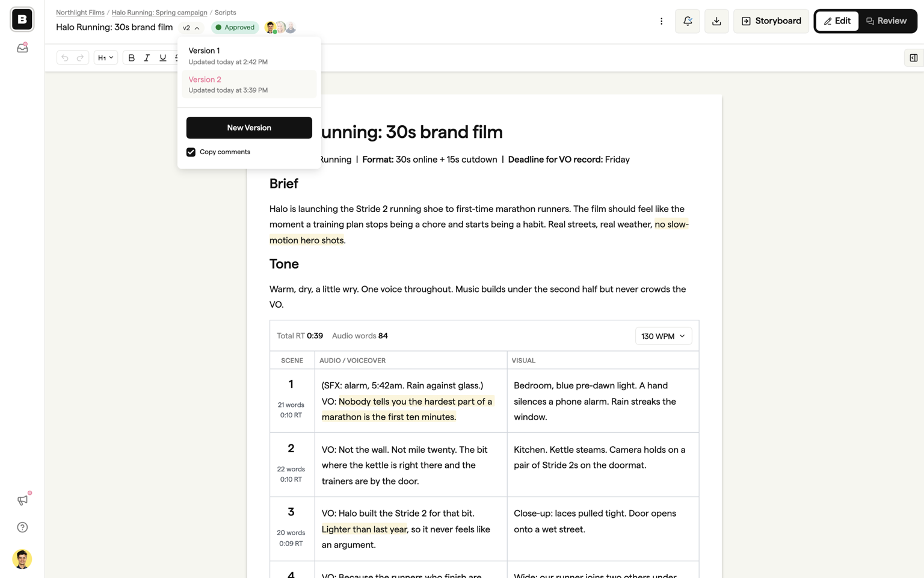The height and width of the screenshot is (578, 924).
Task: Open notification bell settings
Action: tap(688, 21)
